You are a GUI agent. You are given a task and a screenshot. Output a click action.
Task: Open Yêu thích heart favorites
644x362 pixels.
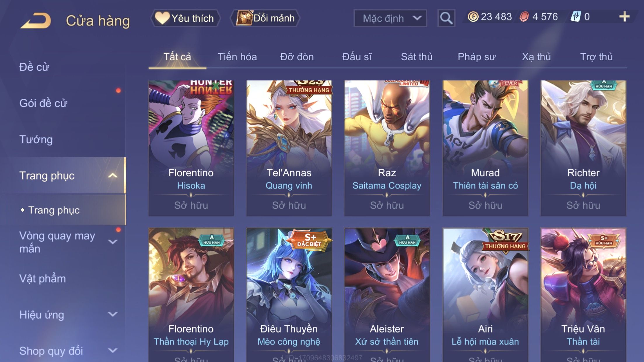[x=185, y=18]
